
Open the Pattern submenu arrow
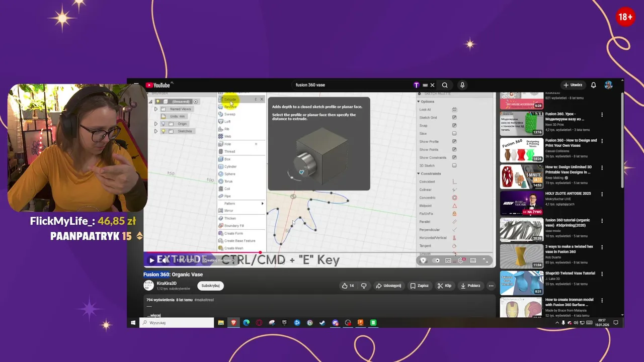pos(262,204)
